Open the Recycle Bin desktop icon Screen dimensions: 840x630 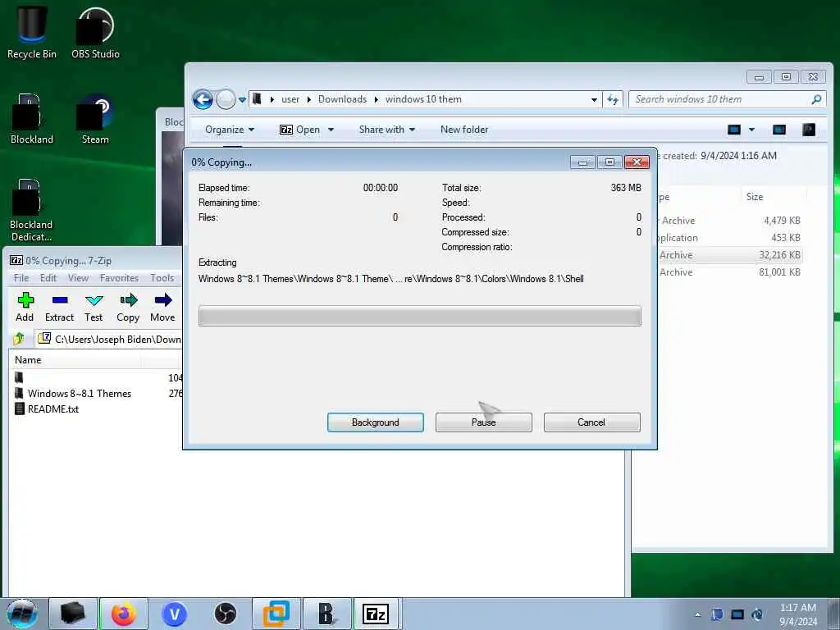(32, 33)
